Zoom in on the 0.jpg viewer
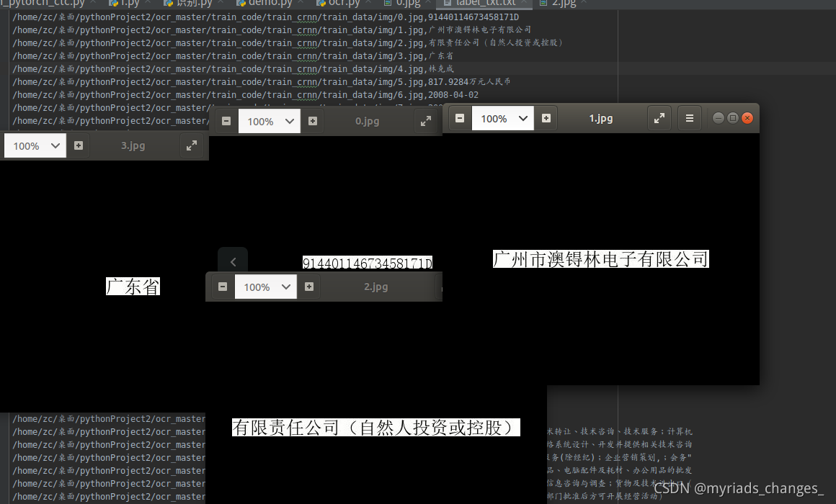 (313, 121)
